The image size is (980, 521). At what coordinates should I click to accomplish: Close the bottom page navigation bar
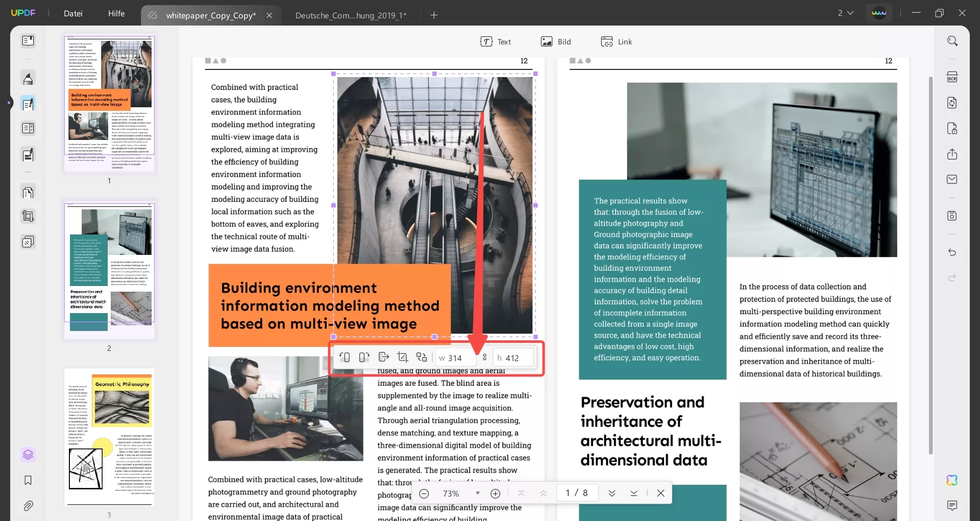(661, 493)
